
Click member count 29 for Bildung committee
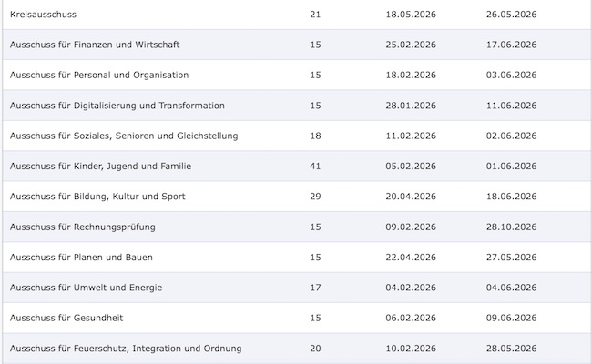click(x=315, y=197)
